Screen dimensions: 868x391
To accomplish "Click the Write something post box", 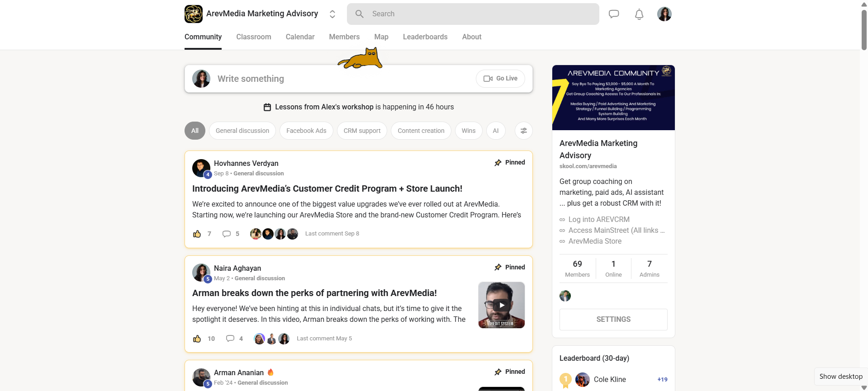I will tap(359, 79).
